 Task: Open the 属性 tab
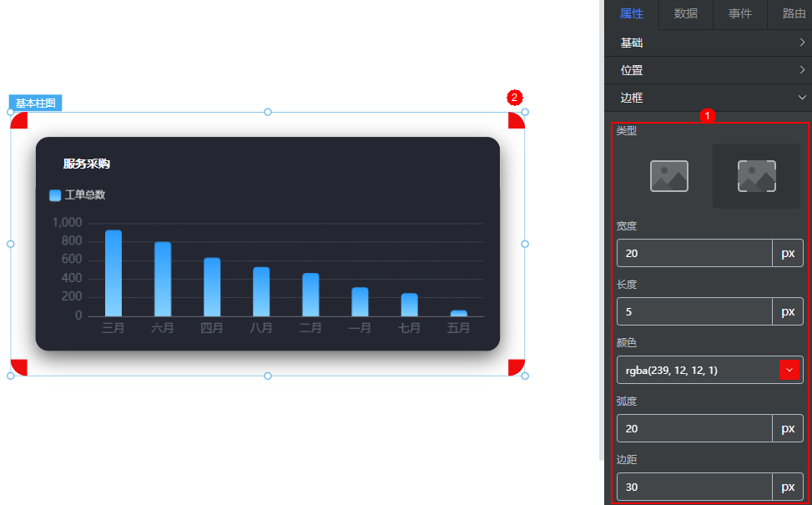coord(631,14)
